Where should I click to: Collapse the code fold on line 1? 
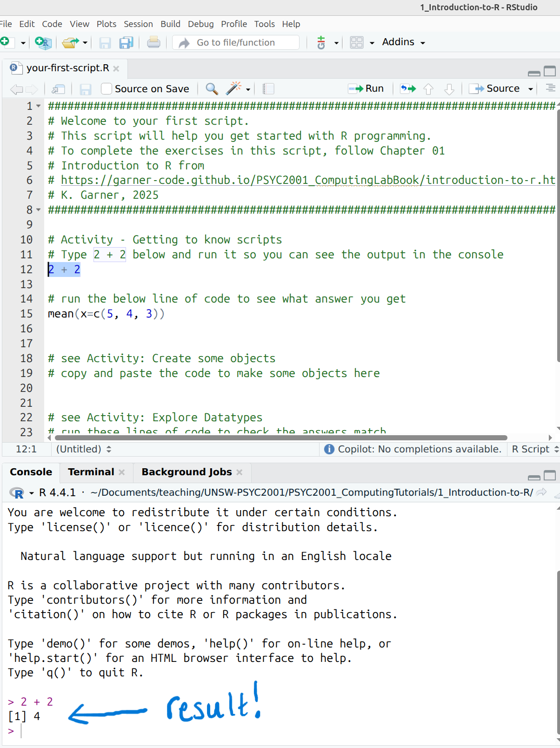pyautogui.click(x=39, y=106)
